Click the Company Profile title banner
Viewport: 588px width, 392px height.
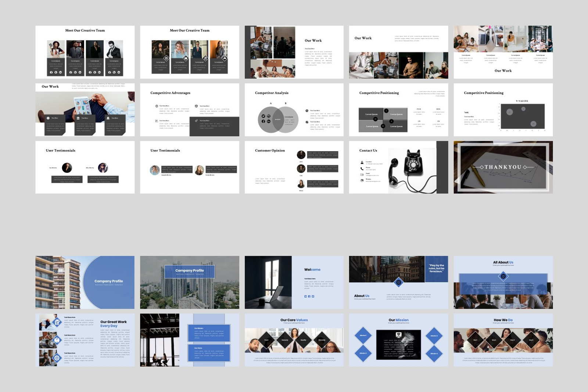tap(190, 271)
